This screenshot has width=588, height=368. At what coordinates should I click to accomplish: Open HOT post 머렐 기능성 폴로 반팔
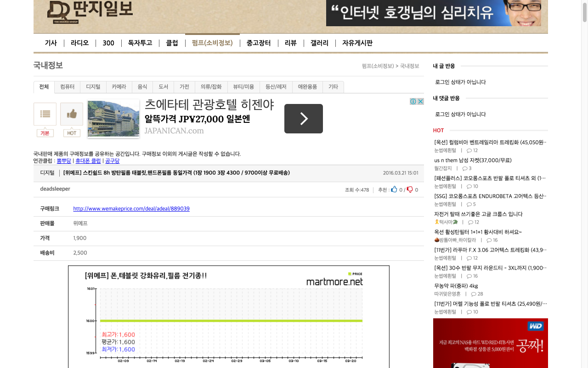[490, 304]
